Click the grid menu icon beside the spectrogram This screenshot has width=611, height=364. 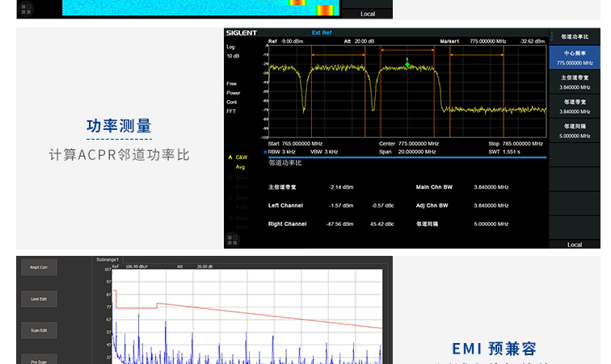point(26,9)
